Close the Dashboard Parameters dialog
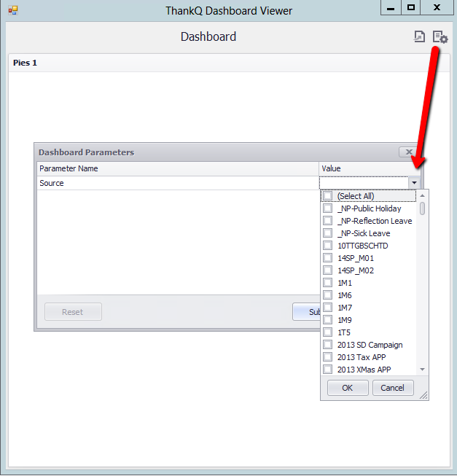Viewport: 457px width, 476px height. pos(409,152)
